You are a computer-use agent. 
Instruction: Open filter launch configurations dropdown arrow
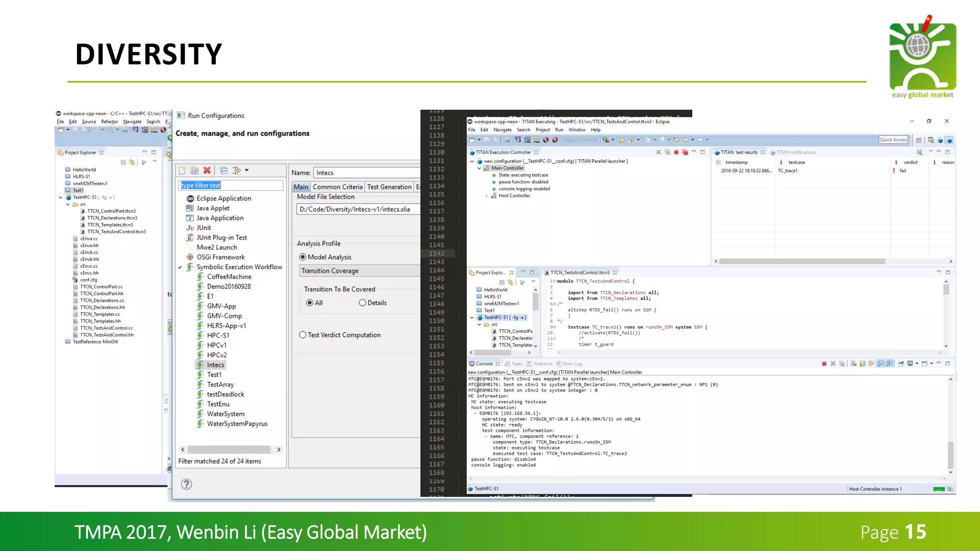click(246, 170)
